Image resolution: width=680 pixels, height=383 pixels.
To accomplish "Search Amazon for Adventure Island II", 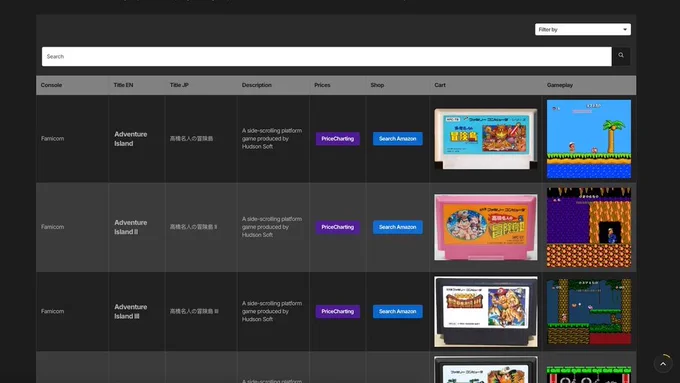I will coord(398,227).
